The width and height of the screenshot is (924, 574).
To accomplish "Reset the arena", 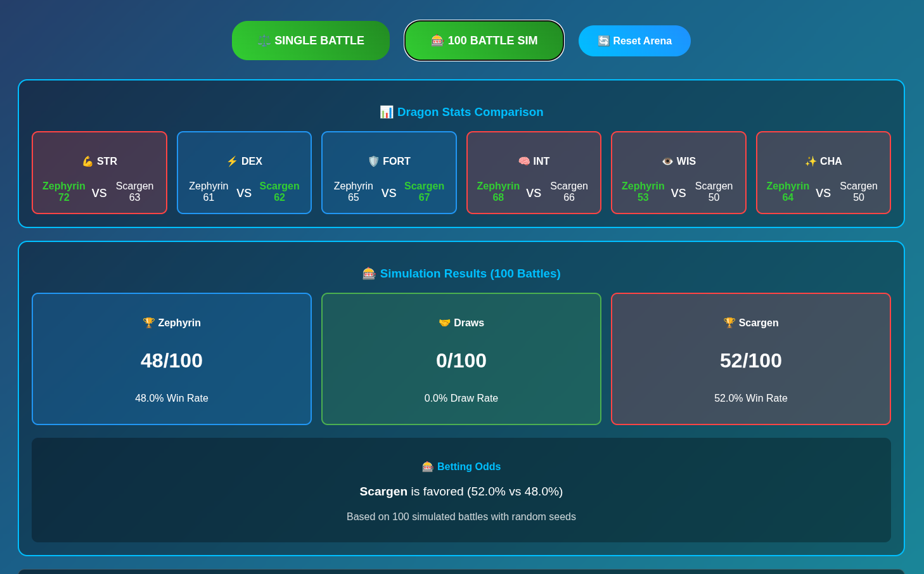I will coord(634,41).
